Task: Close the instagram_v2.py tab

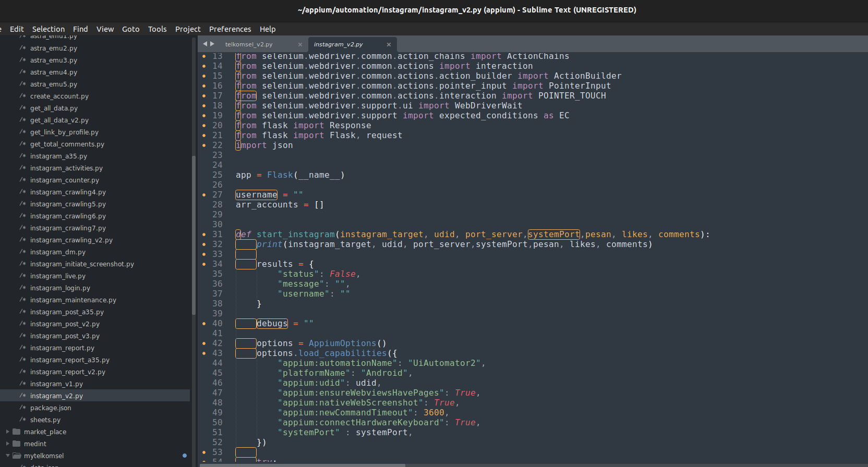Action: [x=389, y=44]
